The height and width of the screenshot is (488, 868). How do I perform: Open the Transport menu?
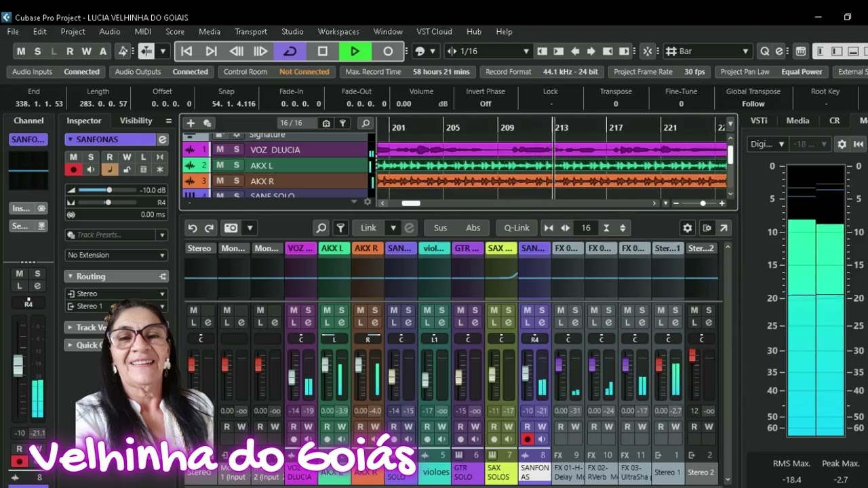251,32
